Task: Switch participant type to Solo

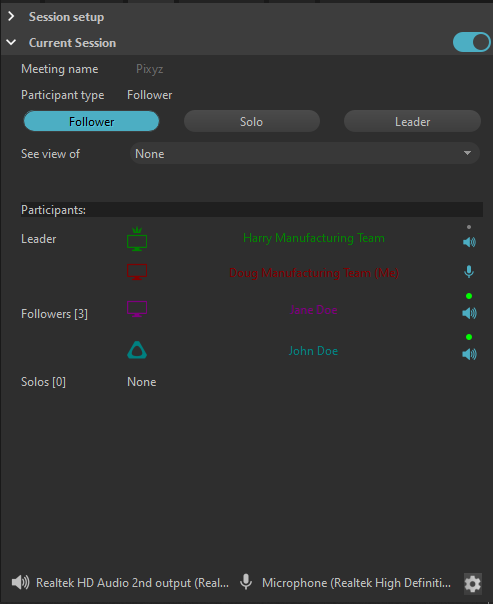Action: click(x=252, y=121)
